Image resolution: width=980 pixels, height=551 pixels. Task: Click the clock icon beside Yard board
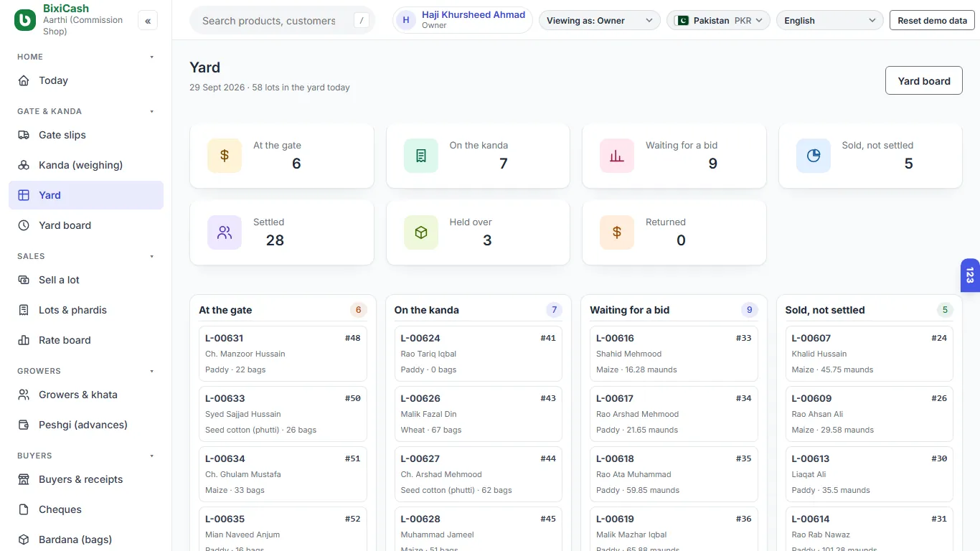click(x=24, y=225)
